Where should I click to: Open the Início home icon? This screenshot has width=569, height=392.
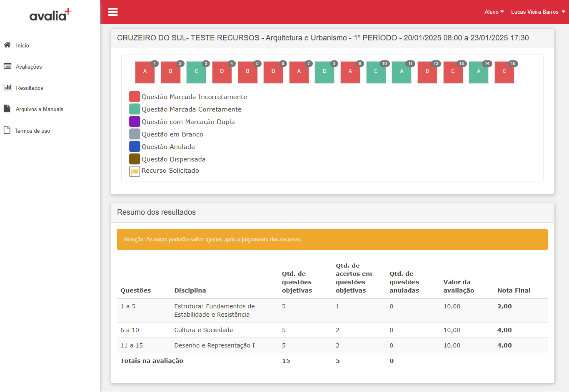point(7,45)
